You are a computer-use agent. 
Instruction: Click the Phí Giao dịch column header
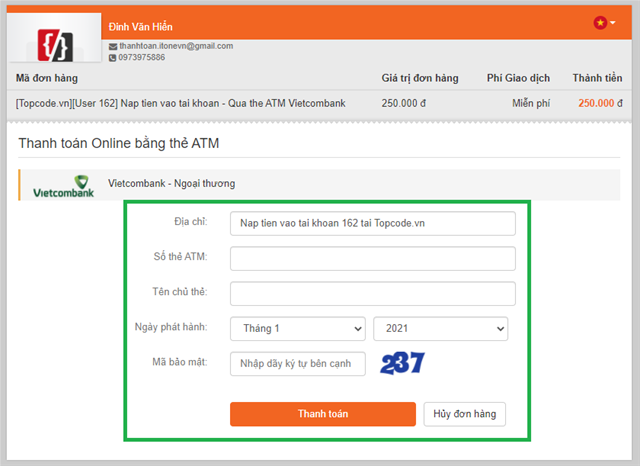[518, 78]
